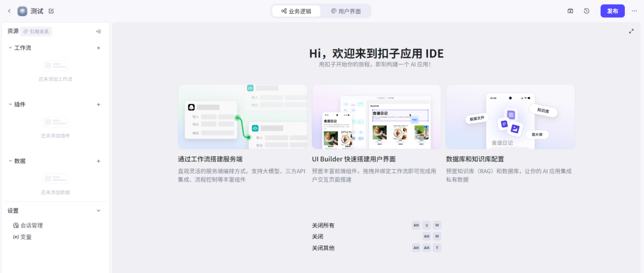This screenshot has width=644, height=273.
Task: Click the edit pencil icon beside 测试
Action: (51, 11)
